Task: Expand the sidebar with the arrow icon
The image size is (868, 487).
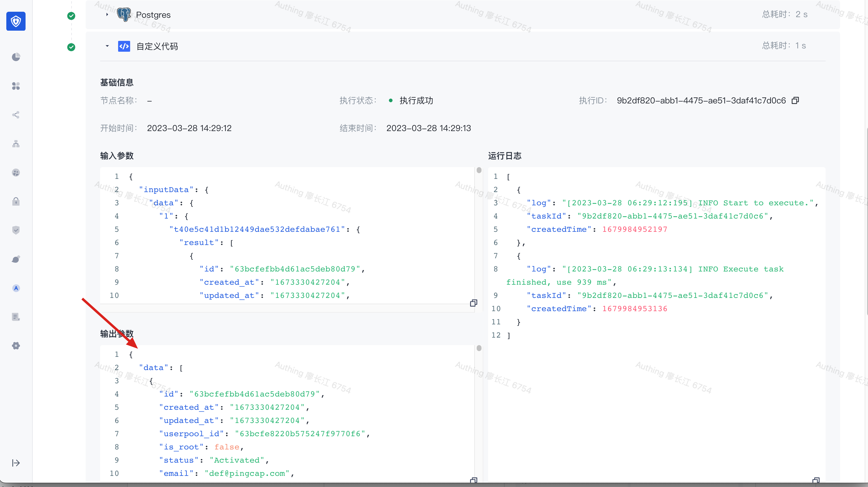Action: (16, 463)
